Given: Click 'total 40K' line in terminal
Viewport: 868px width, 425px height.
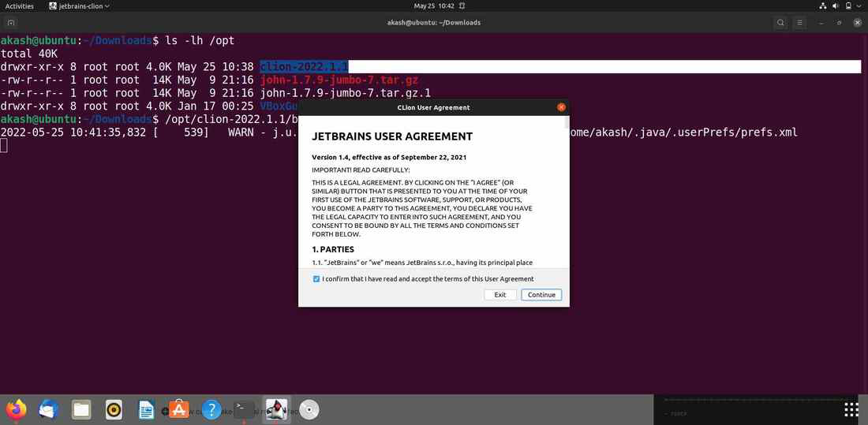Looking at the screenshot, I should click(28, 54).
